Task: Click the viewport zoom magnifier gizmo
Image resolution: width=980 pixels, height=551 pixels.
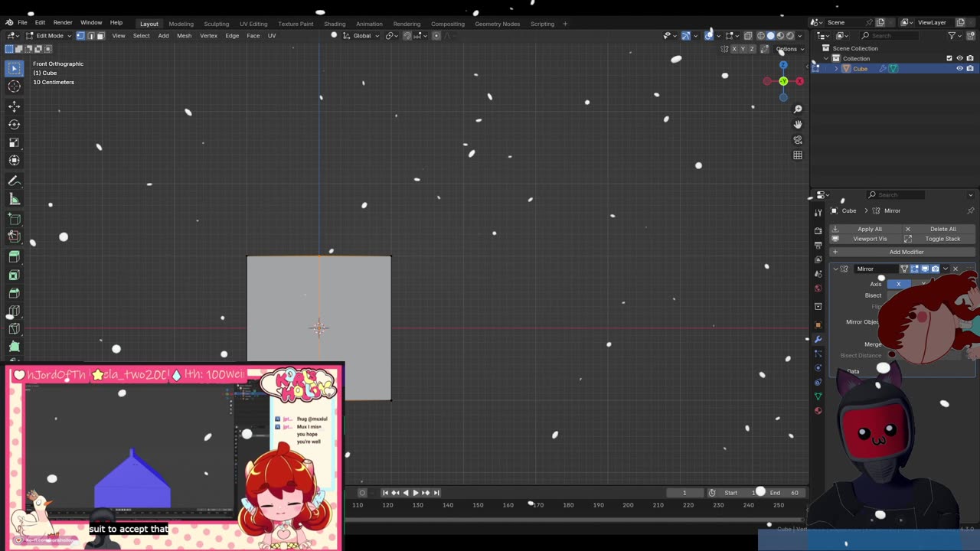Action: [798, 109]
